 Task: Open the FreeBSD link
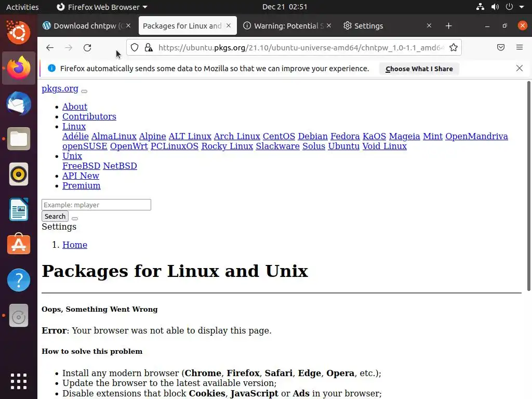pyautogui.click(x=82, y=166)
